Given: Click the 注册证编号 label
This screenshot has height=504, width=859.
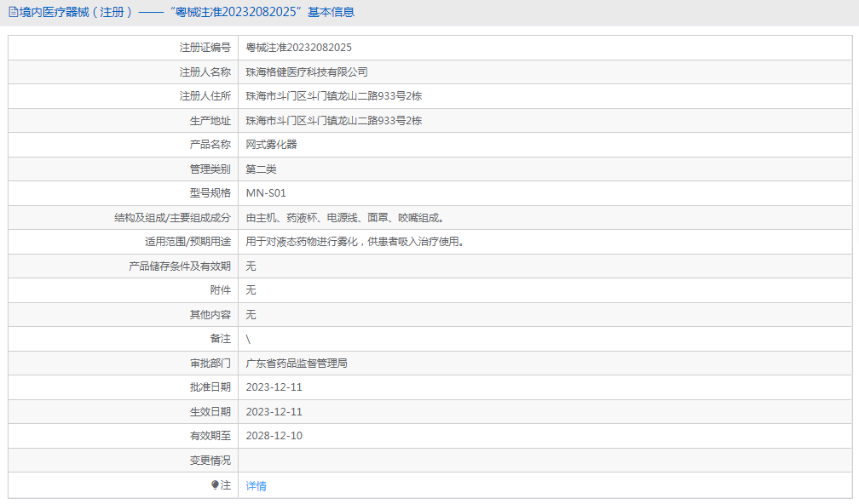Looking at the screenshot, I should coord(205,48).
